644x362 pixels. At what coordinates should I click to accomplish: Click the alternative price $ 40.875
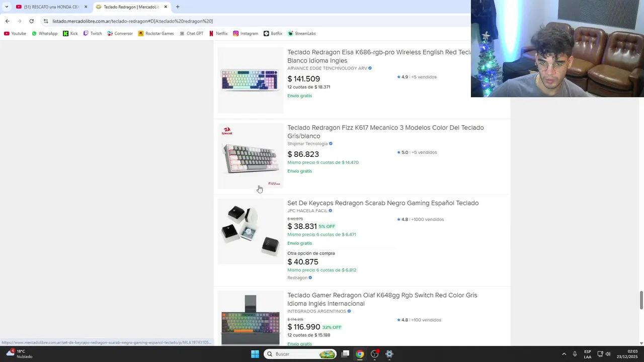pos(303,262)
